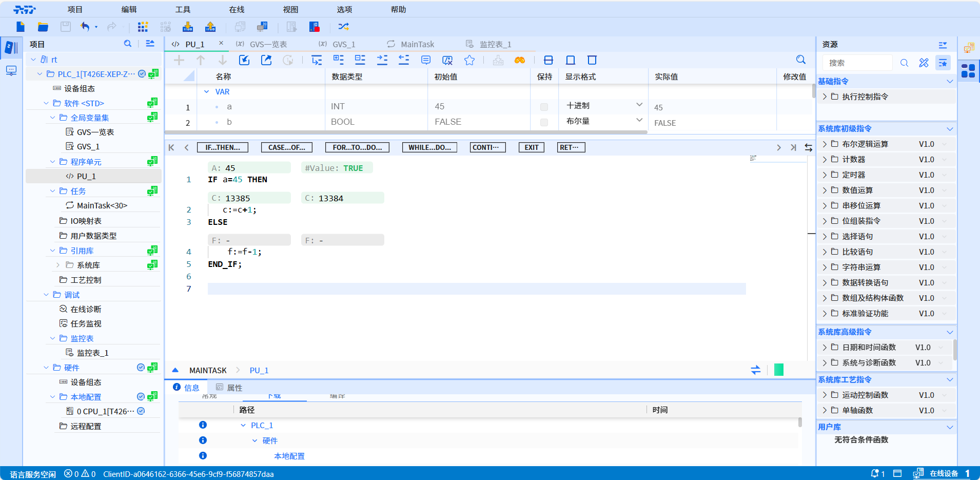Expand the 计数器 instruction folder
This screenshot has width=980, height=480.
point(825,160)
